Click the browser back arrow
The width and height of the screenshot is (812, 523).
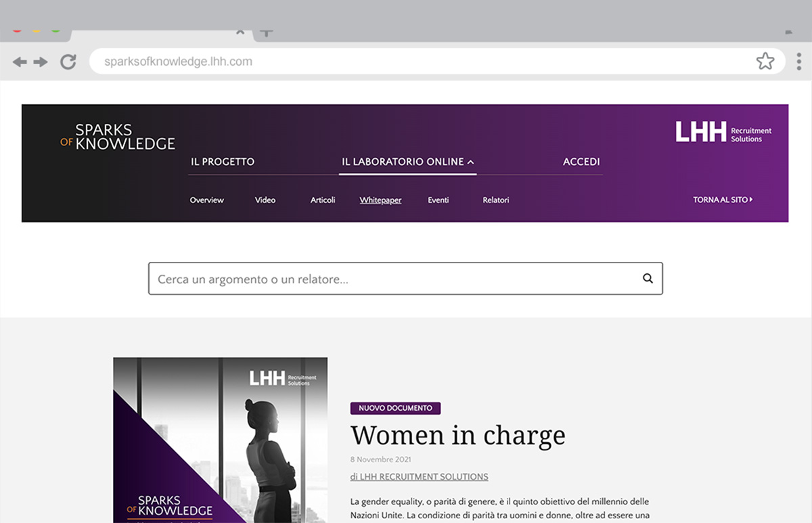(20, 62)
